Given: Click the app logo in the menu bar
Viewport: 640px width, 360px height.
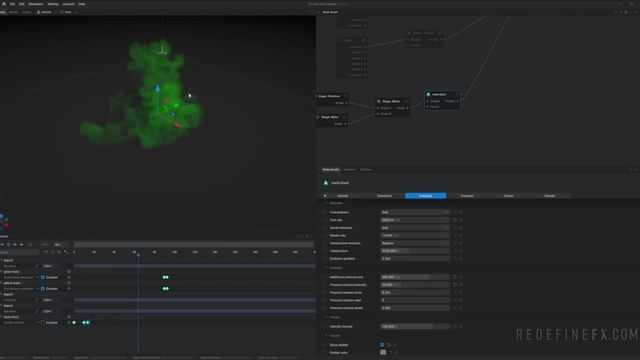Looking at the screenshot, I should pos(4,4).
